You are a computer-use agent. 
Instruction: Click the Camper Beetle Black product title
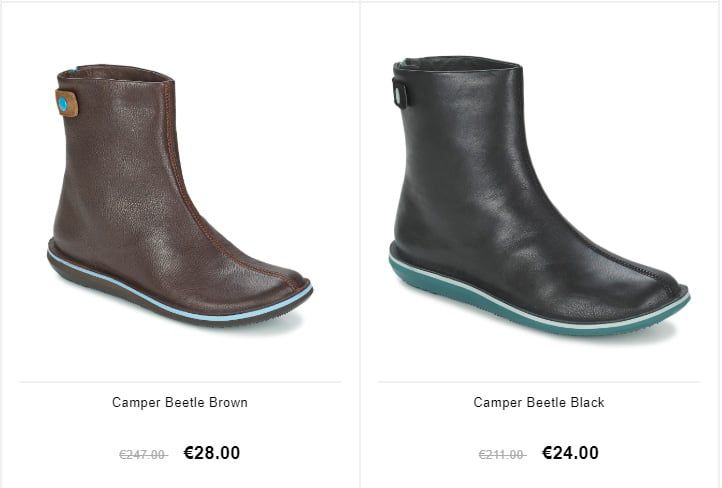point(539,403)
